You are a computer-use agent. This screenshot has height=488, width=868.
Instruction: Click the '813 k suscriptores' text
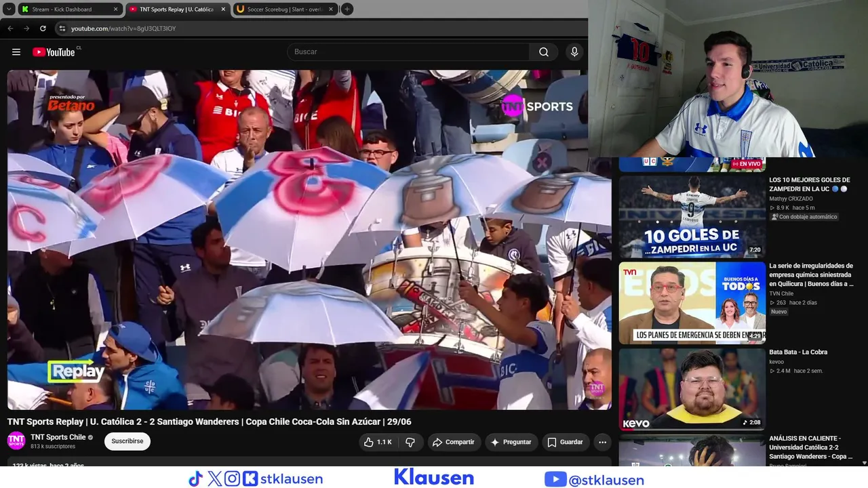(x=53, y=447)
